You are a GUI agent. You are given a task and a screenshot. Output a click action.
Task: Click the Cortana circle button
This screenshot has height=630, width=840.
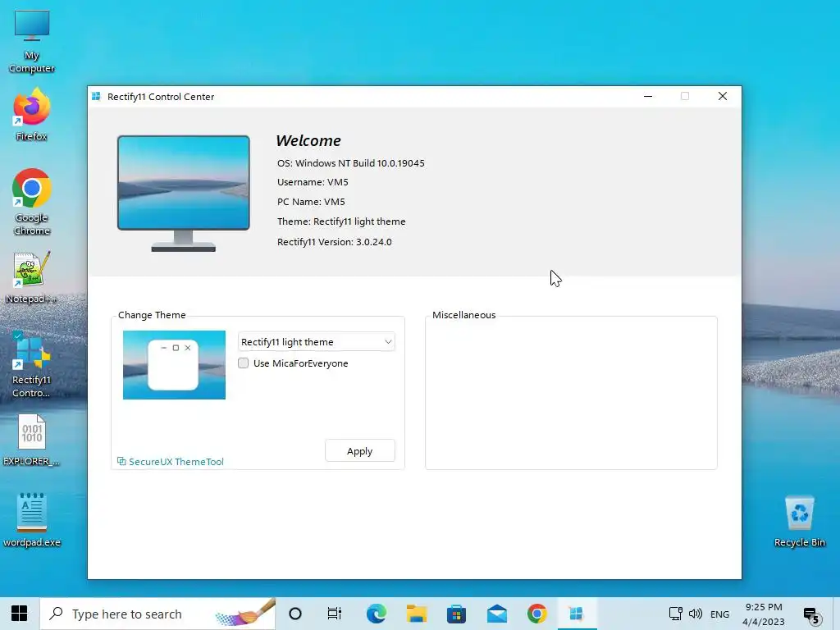point(295,614)
